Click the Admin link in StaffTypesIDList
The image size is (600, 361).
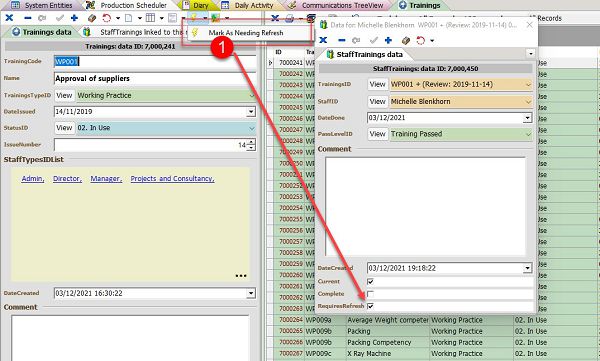[x=33, y=178]
